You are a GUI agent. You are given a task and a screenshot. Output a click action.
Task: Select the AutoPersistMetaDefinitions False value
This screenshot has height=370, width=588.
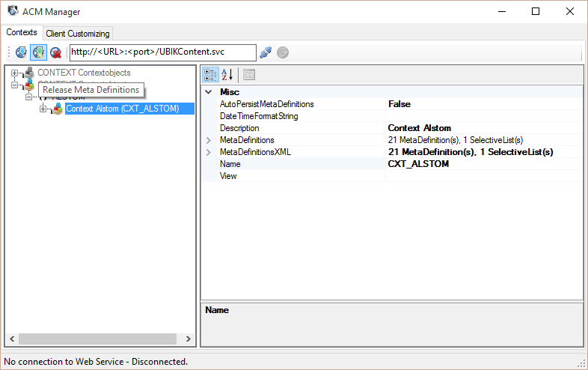[x=483, y=104]
